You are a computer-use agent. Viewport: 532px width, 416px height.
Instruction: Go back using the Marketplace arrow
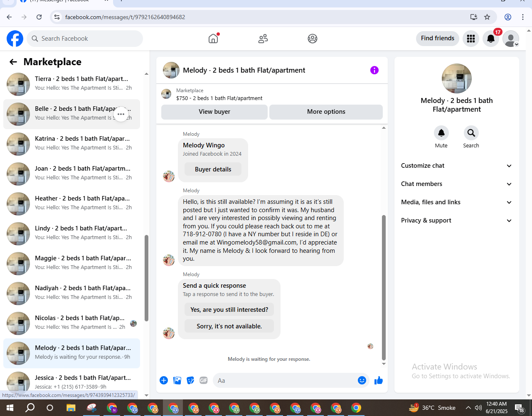(13, 62)
